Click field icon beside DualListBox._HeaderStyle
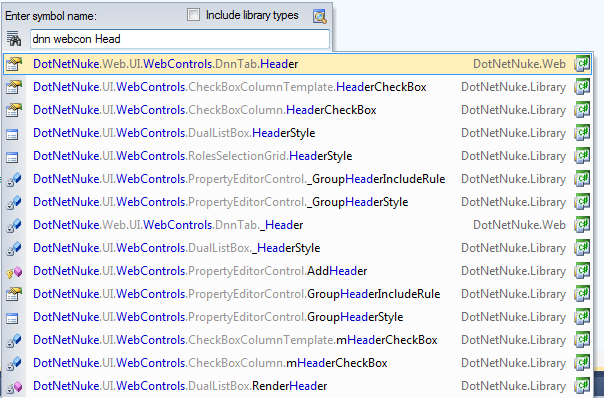The width and height of the screenshot is (604, 398). point(14,249)
